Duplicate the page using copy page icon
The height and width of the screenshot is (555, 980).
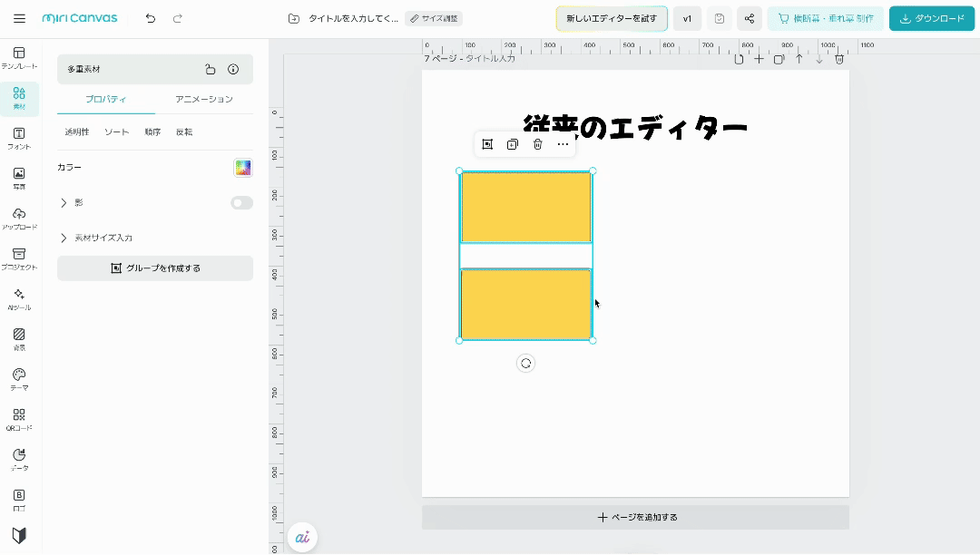coord(779,59)
